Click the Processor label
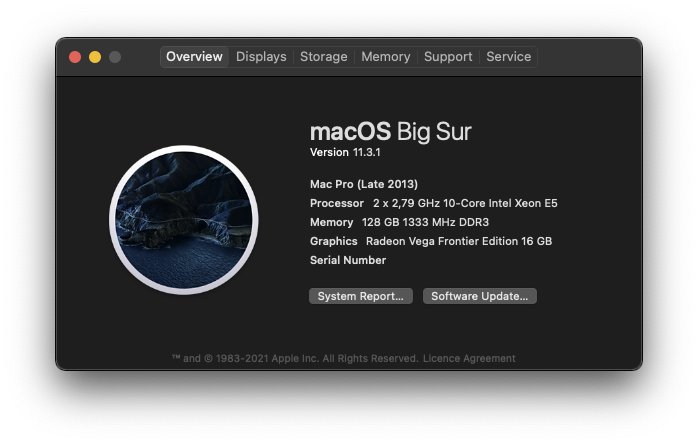This screenshot has width=698, height=444. (337, 204)
